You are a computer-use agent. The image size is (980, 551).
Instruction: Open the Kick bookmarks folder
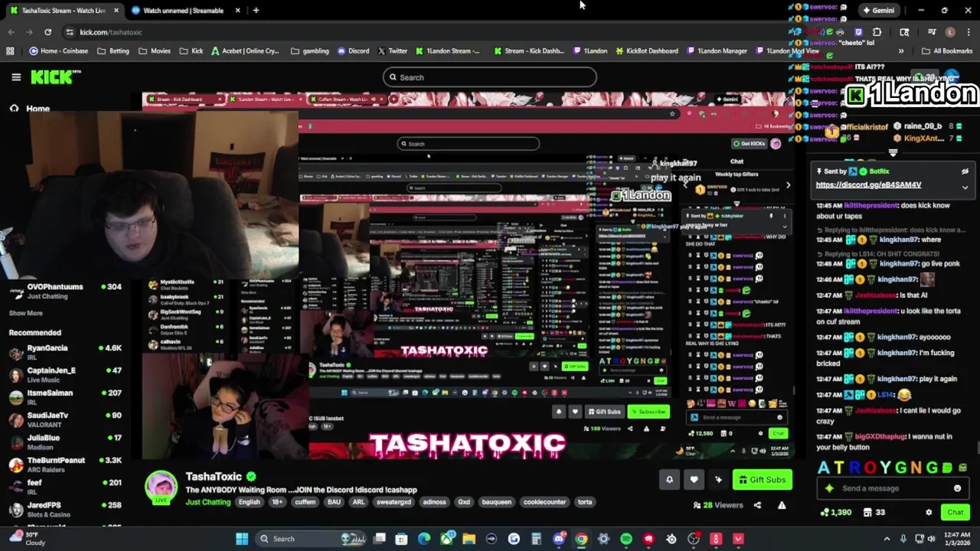point(191,51)
